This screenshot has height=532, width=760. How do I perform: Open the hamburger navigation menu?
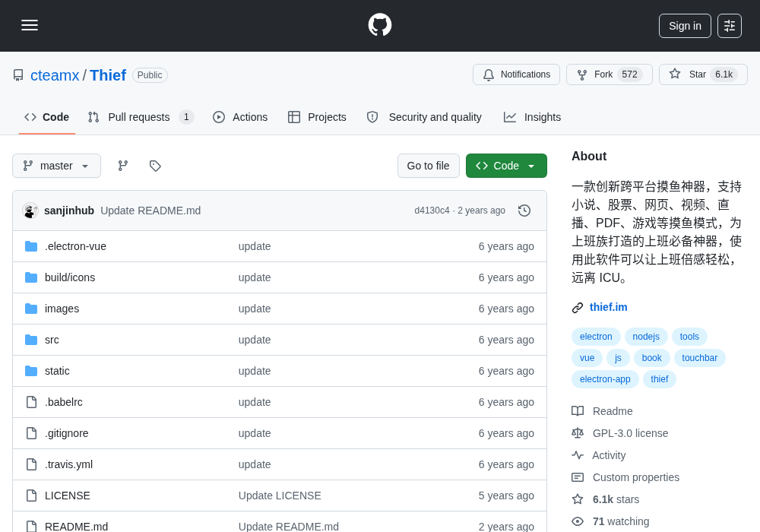pyautogui.click(x=30, y=25)
